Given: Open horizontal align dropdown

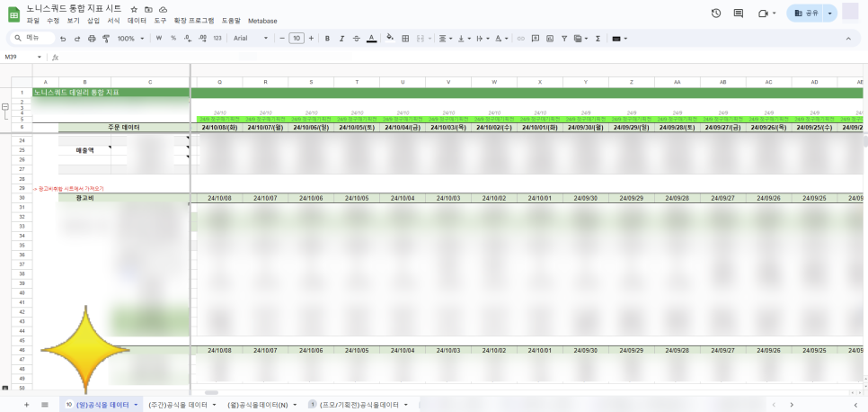Looking at the screenshot, I should click(445, 39).
